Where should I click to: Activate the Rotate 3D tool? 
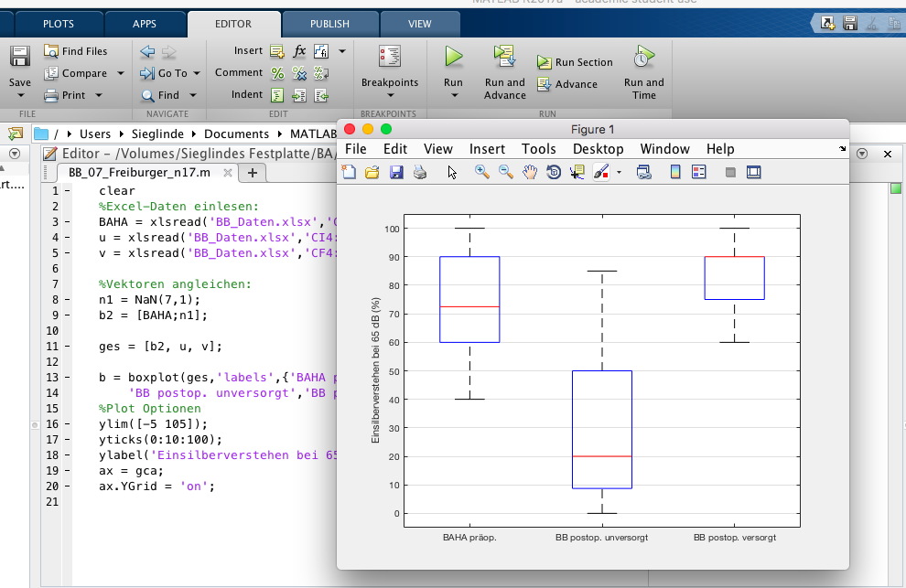554,172
